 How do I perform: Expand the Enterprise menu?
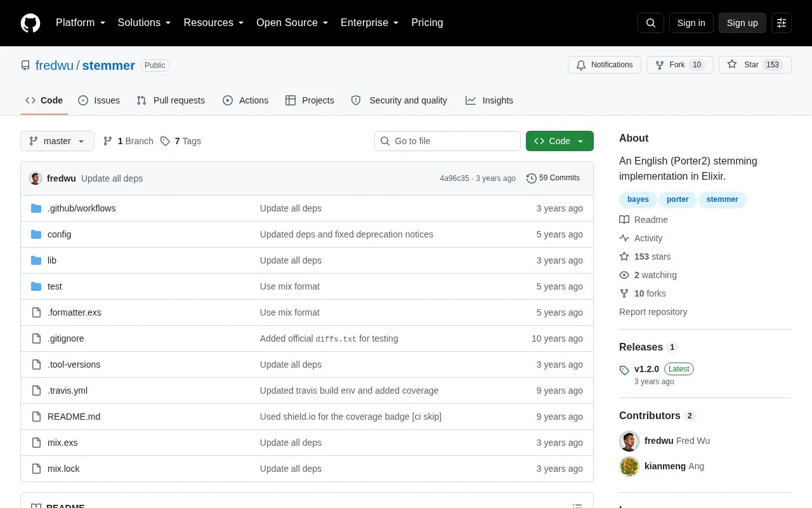(x=370, y=23)
